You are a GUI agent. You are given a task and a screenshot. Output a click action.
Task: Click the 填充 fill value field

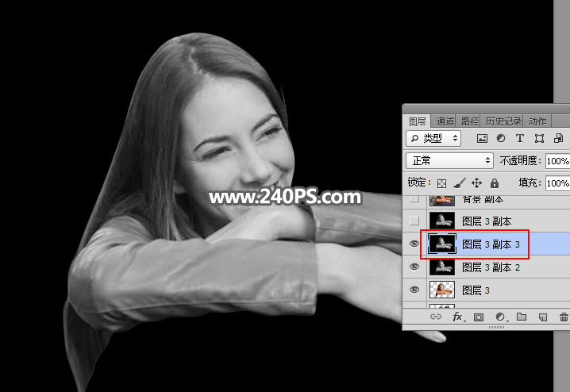(x=557, y=183)
